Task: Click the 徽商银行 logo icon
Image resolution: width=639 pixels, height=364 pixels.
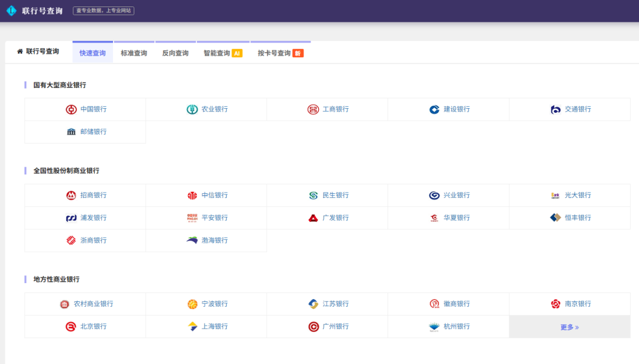Action: [x=434, y=304]
